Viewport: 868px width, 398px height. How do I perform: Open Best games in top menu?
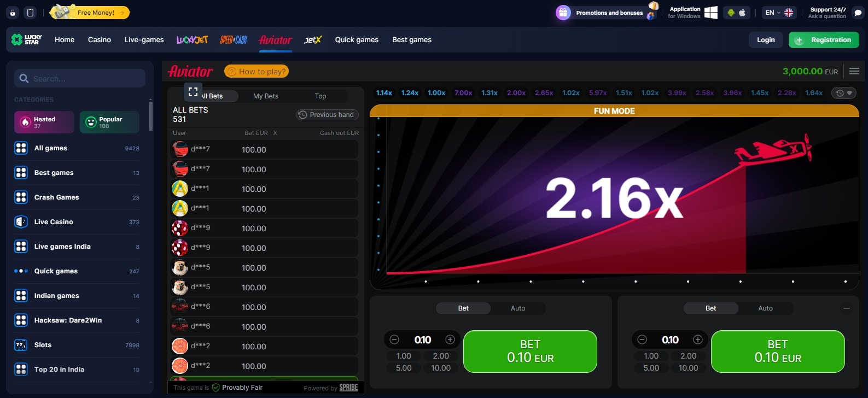pos(412,39)
